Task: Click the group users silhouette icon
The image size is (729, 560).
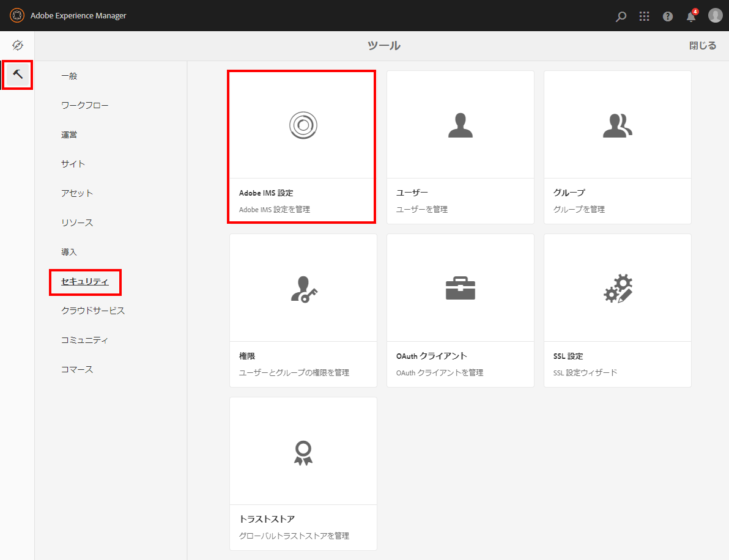Action: (618, 125)
